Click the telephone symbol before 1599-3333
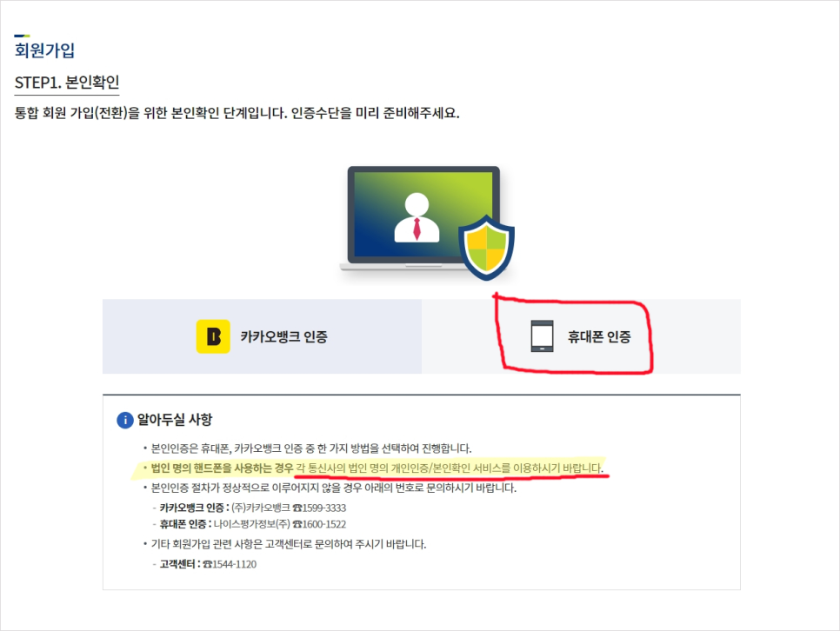The image size is (840, 631). point(297,508)
